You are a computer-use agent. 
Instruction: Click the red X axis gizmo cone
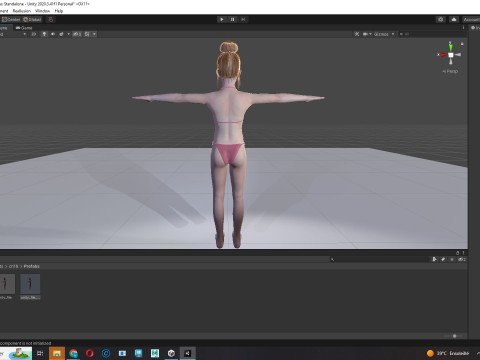point(443,55)
